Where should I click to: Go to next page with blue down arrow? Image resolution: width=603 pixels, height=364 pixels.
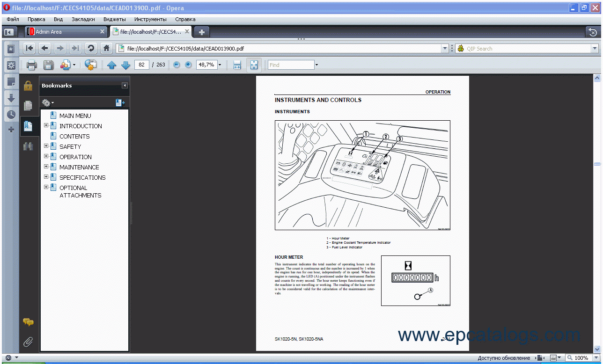pos(125,65)
